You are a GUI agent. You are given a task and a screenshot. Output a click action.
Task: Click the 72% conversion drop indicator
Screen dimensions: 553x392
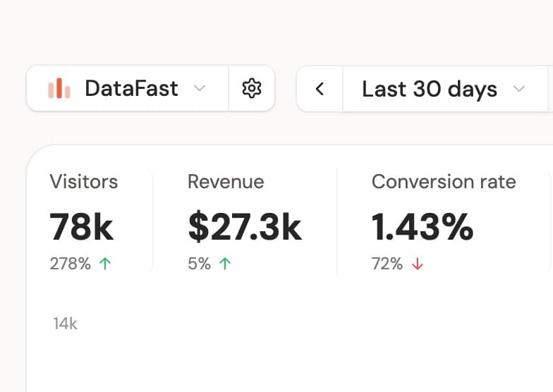(x=398, y=264)
